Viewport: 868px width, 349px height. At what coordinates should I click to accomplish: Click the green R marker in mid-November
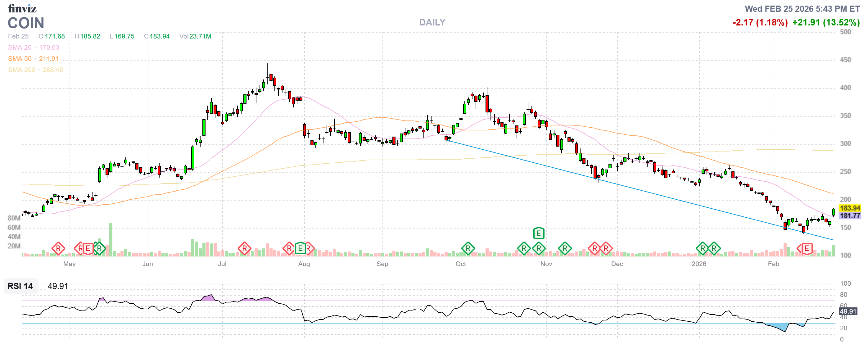[x=565, y=249]
